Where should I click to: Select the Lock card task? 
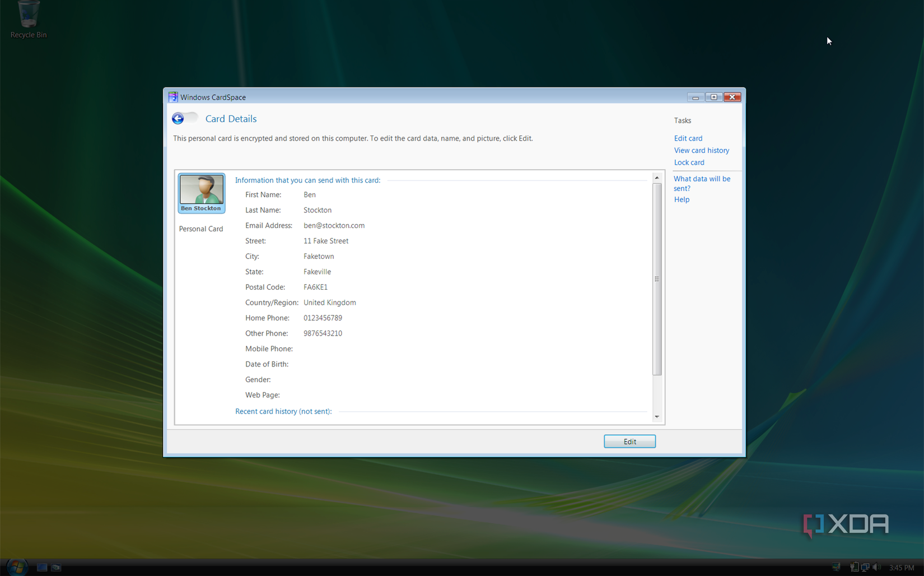(689, 162)
